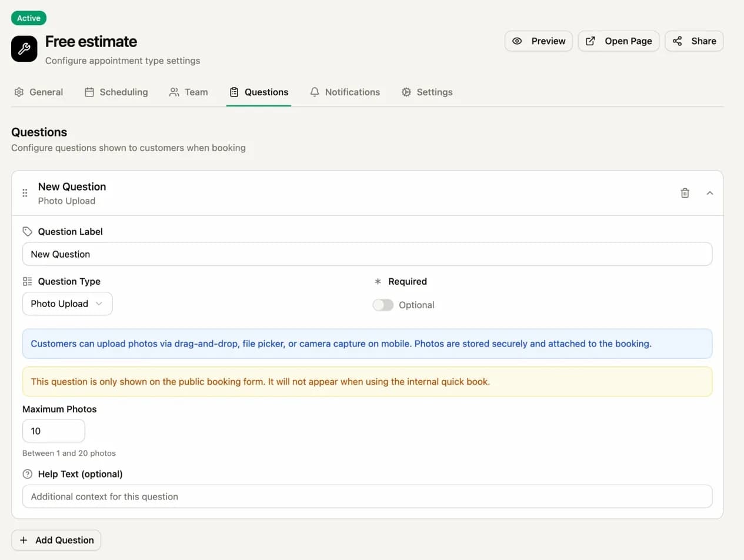Click the asterisk icon next to Required
Image resolution: width=744 pixels, height=560 pixels.
[378, 282]
